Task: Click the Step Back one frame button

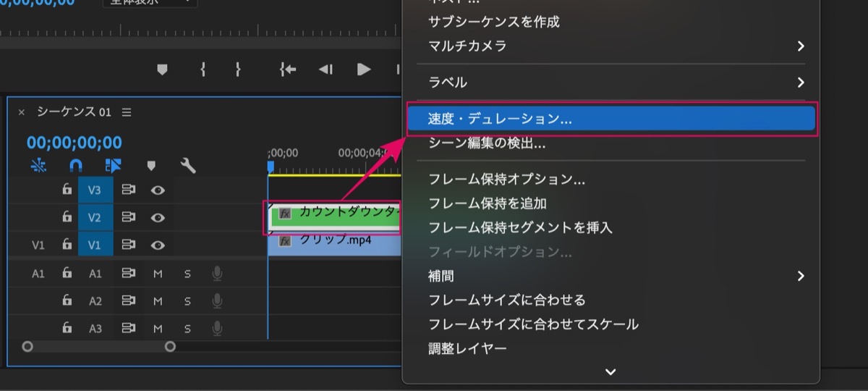Action: coord(325,70)
